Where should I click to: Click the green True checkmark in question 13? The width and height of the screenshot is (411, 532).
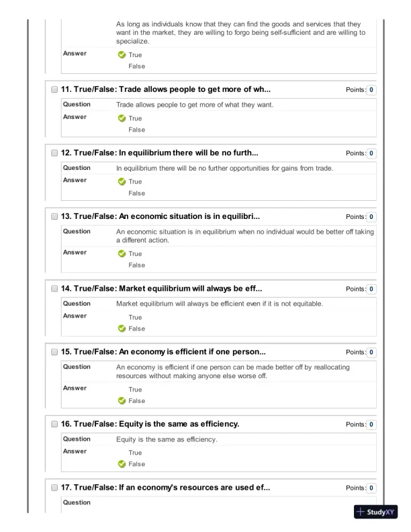click(122, 254)
